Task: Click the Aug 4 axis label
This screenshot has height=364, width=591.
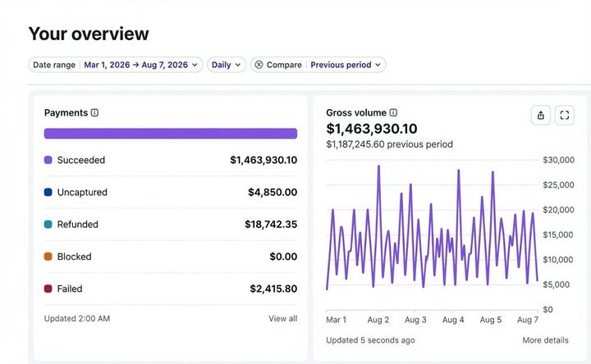Action: tap(453, 320)
